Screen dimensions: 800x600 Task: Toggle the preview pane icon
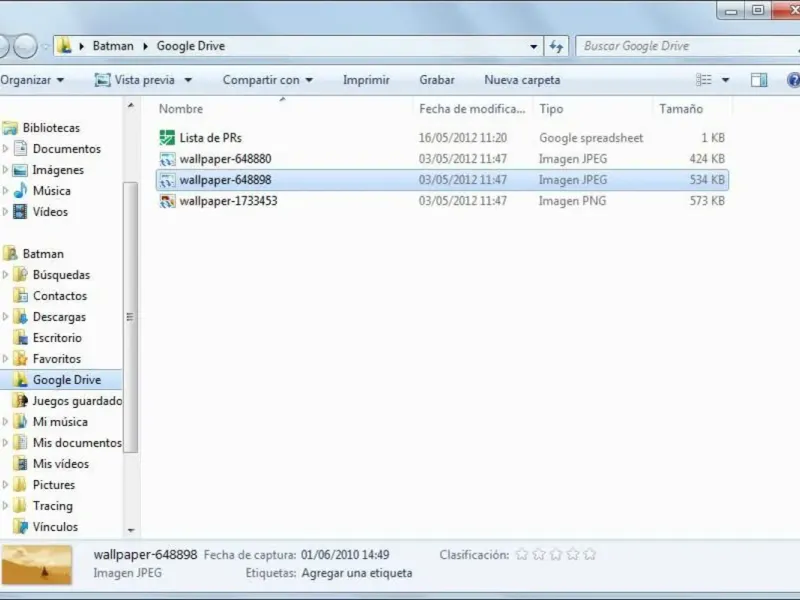(x=759, y=80)
